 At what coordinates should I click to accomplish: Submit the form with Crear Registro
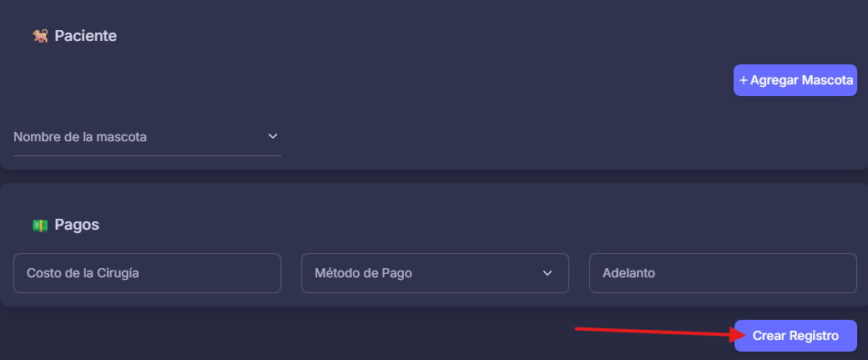tap(795, 336)
